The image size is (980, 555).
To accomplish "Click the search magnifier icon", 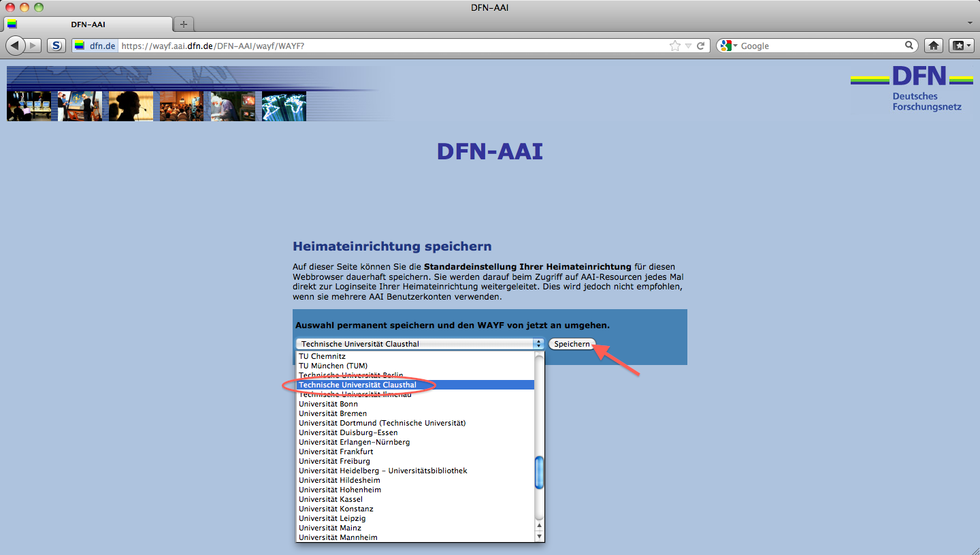I will 909,46.
